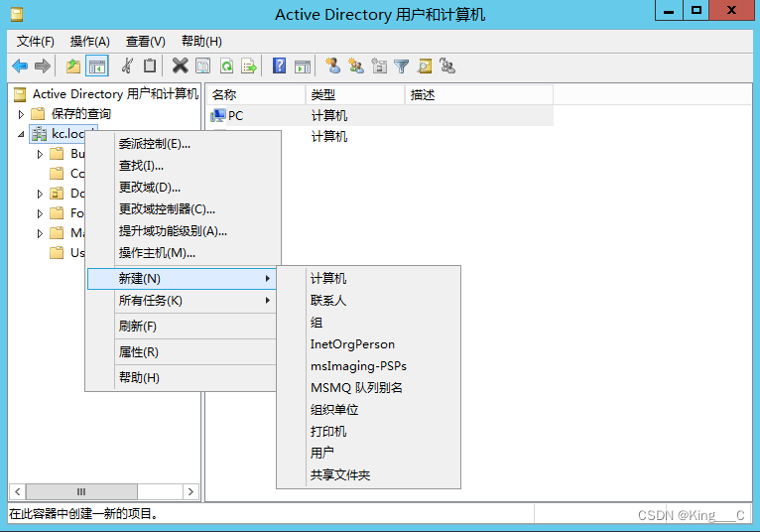Toggle the action pane icon
The image size is (760, 532).
click(x=303, y=66)
